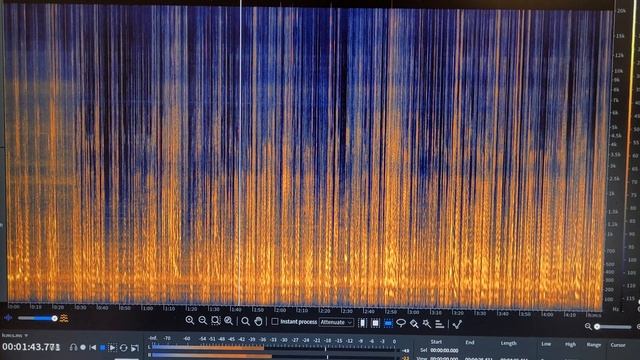
Task: Click the Record button in transport
Action: click(x=83, y=347)
